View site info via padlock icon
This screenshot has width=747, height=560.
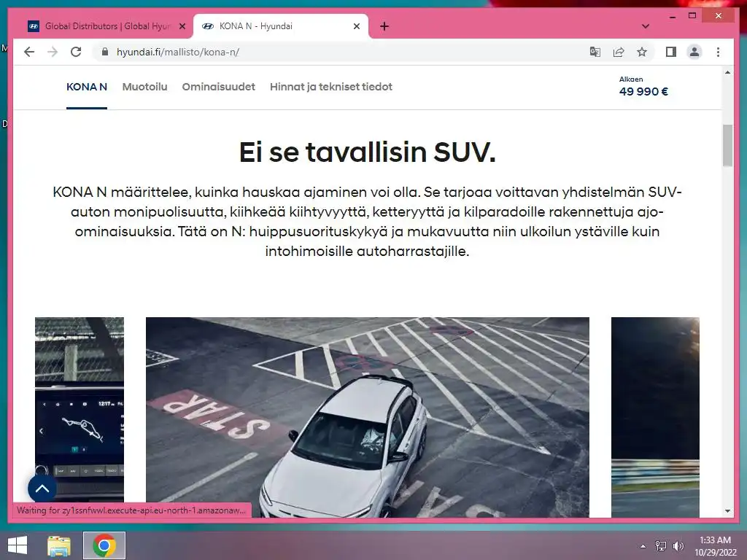tap(105, 52)
